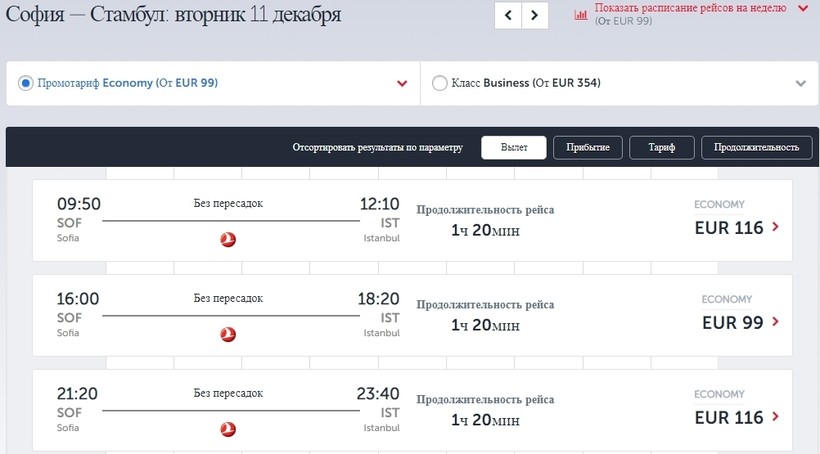Click Turkish Airlines logo on 09:50 flight

pyautogui.click(x=228, y=239)
